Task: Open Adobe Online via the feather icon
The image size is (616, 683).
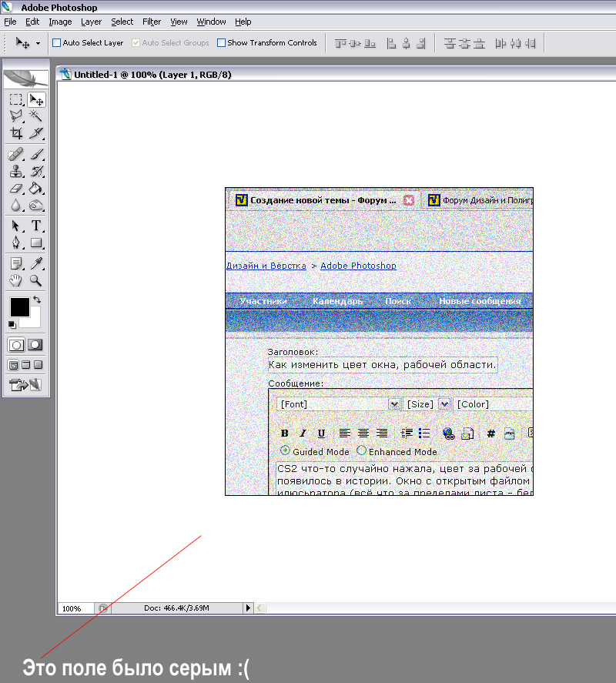Action: [x=26, y=79]
